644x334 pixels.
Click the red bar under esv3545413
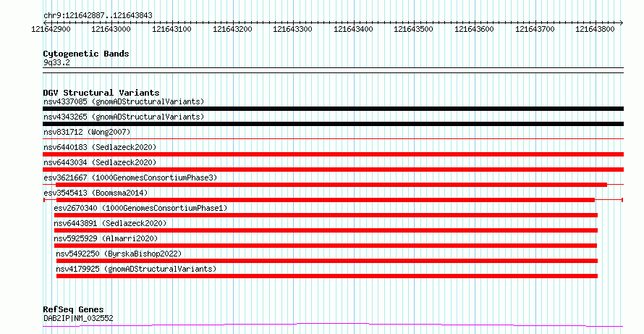pos(326,200)
